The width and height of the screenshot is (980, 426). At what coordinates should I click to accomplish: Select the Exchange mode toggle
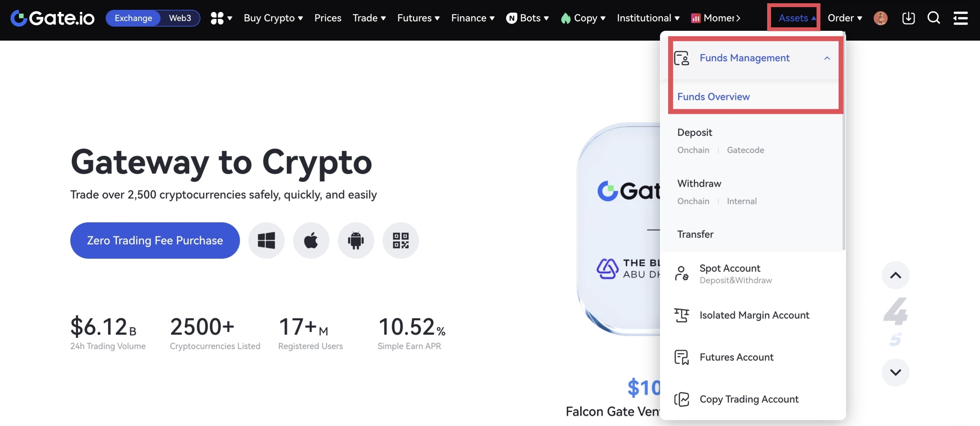point(133,18)
